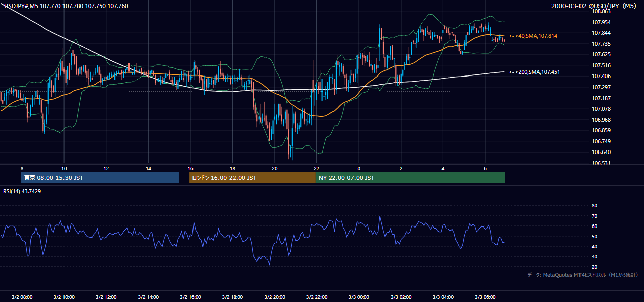644x302 pixels.
Task: Click RSI scale level 60
Action: coord(594,226)
